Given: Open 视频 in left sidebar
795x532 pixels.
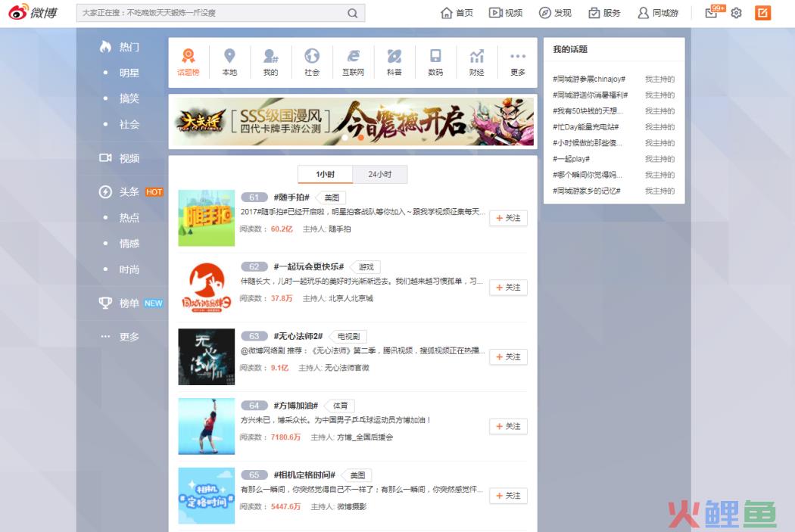Looking at the screenshot, I should [x=120, y=158].
